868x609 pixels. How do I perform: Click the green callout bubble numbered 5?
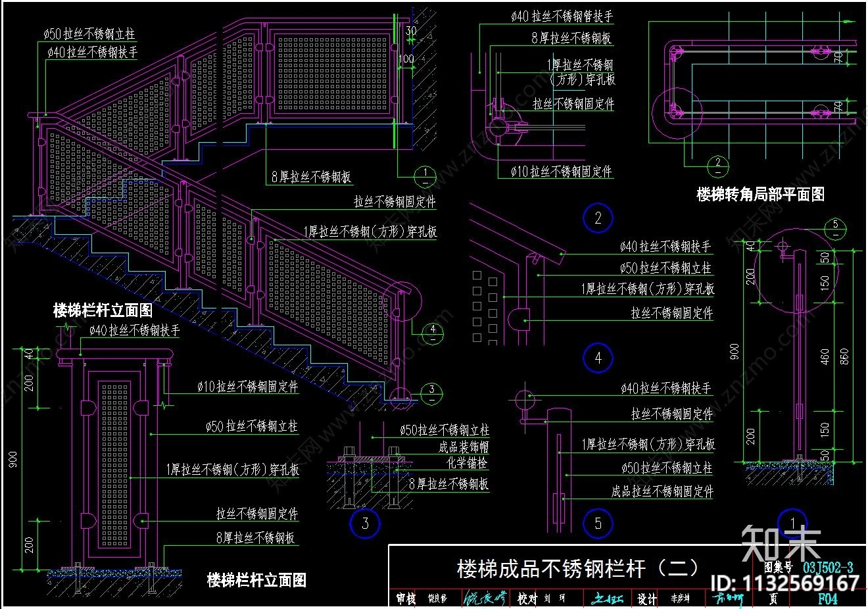coord(836,228)
